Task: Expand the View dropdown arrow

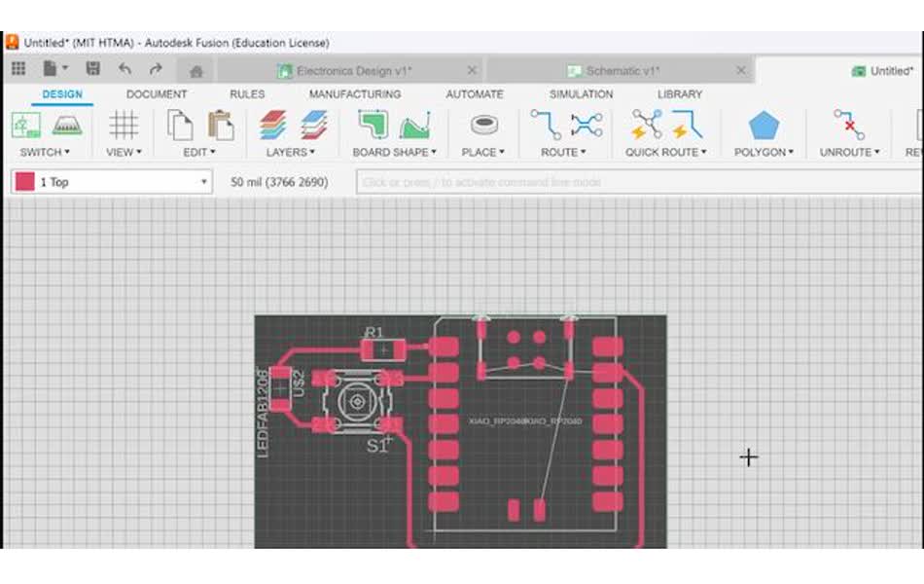Action: tap(140, 152)
